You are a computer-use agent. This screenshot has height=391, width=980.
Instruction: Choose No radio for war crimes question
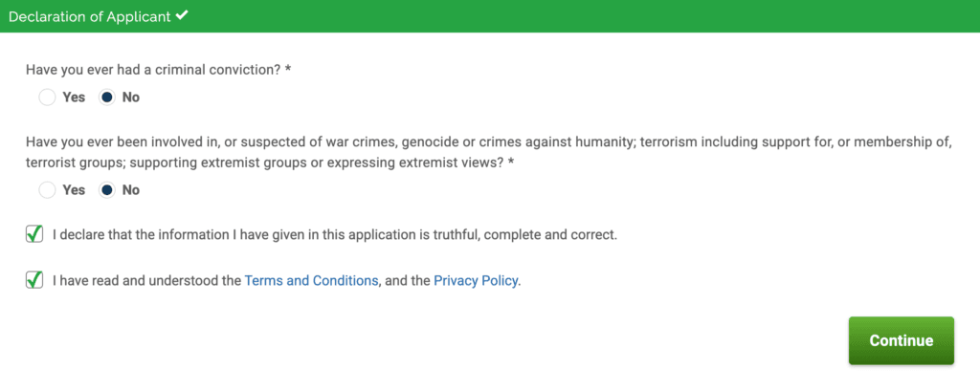coord(107,189)
